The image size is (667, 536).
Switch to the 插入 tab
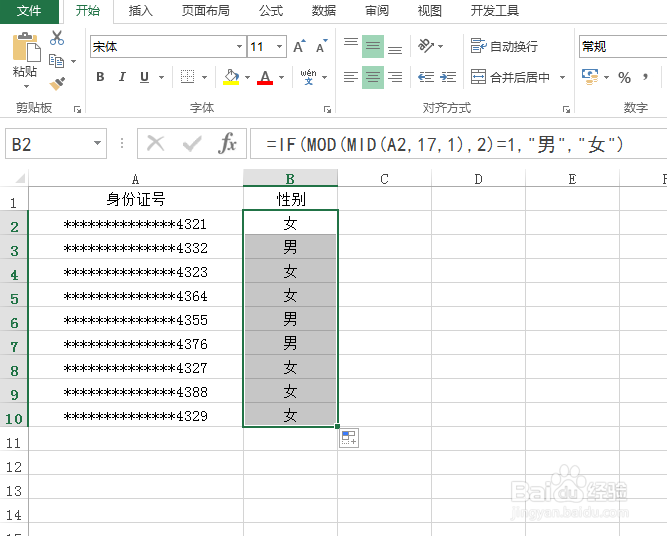(x=140, y=11)
